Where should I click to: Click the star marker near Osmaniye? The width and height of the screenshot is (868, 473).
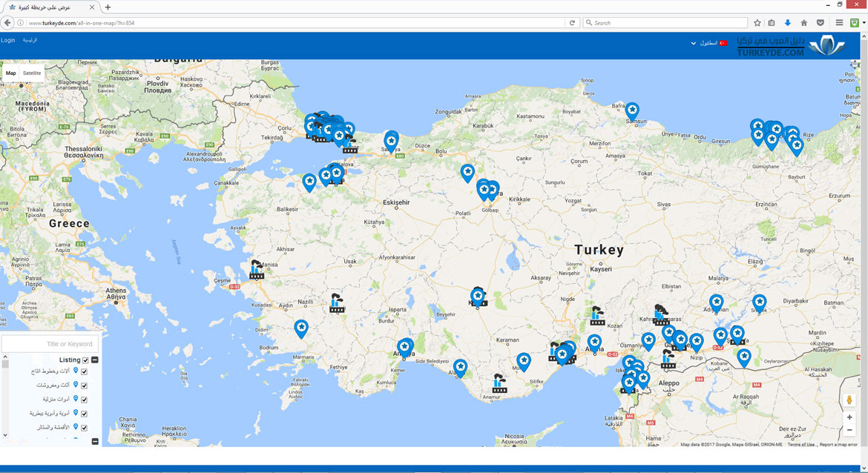(x=648, y=341)
